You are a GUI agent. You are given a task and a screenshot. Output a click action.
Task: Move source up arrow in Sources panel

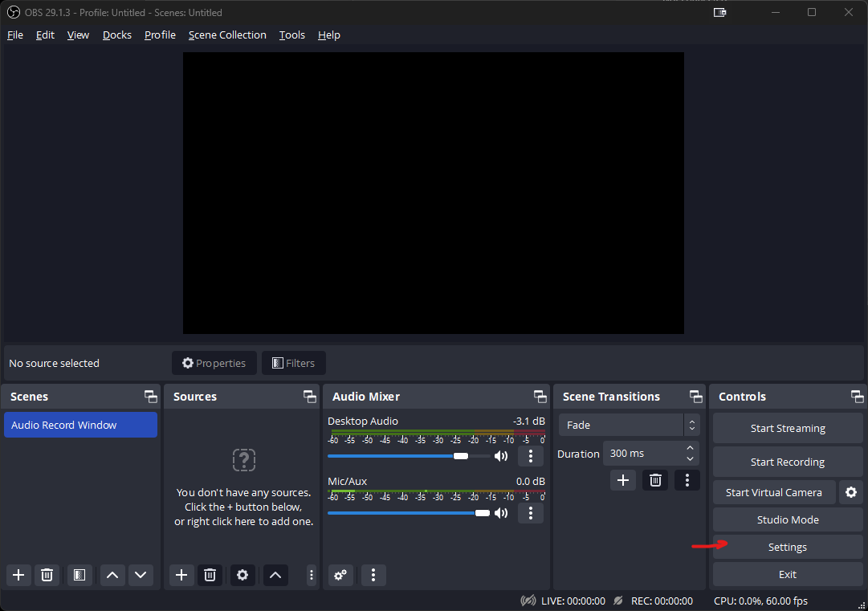275,575
